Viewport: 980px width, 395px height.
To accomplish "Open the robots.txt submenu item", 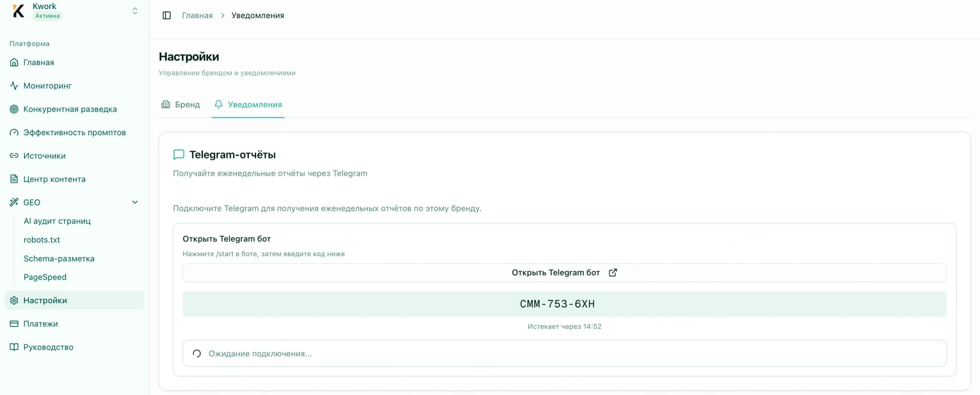I will coord(42,239).
